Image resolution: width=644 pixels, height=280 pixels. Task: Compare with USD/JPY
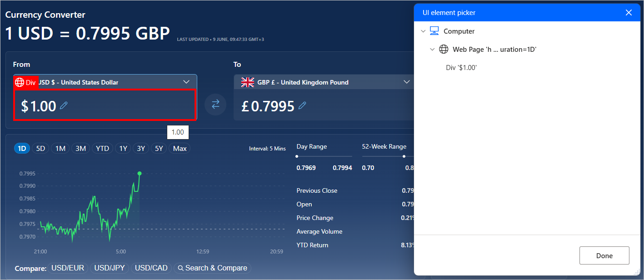[x=110, y=268]
